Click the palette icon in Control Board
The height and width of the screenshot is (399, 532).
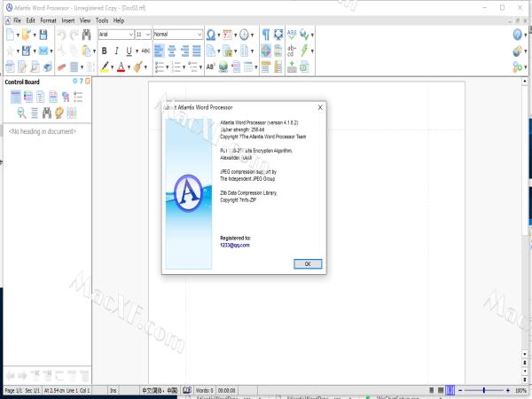pos(59,113)
